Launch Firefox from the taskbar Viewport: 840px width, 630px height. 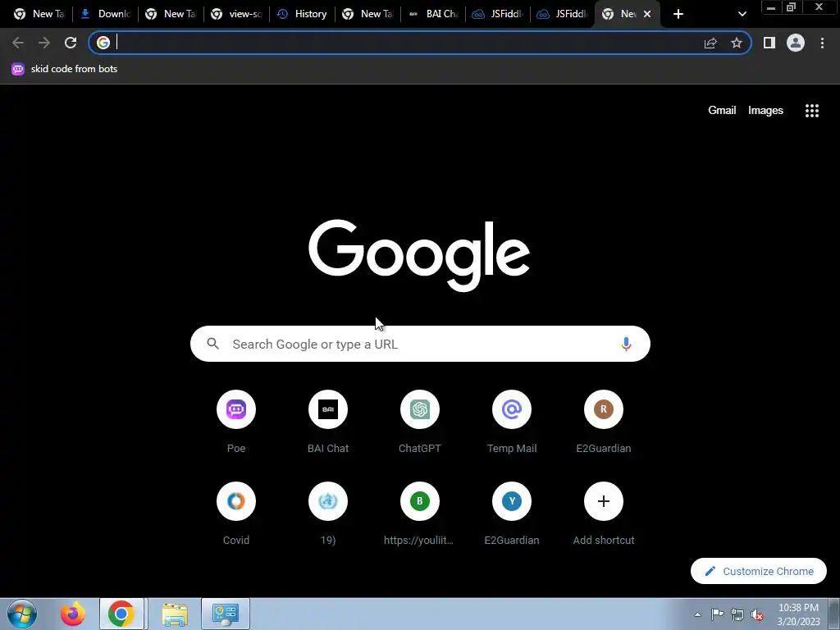[73, 614]
